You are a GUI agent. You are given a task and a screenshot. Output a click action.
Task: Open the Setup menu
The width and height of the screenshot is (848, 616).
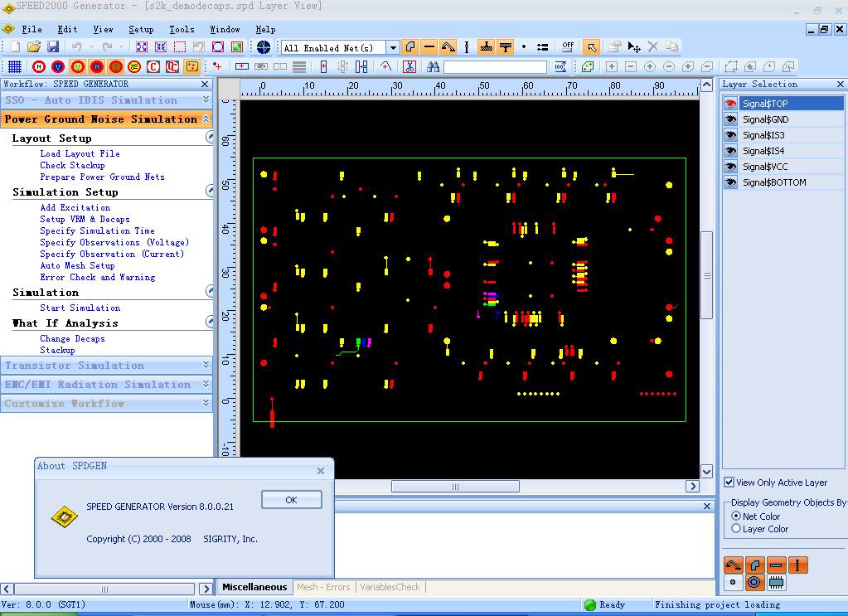[141, 29]
